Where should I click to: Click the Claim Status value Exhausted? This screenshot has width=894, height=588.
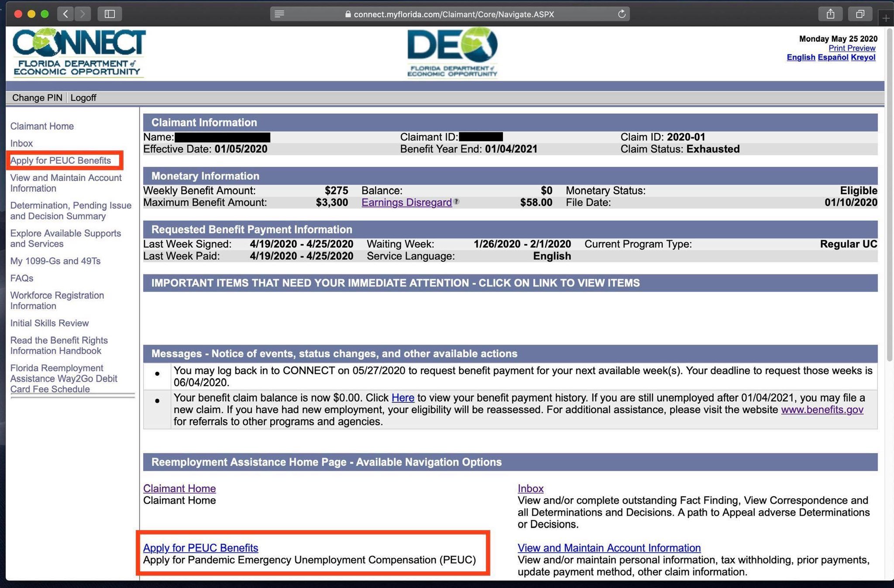tap(713, 149)
